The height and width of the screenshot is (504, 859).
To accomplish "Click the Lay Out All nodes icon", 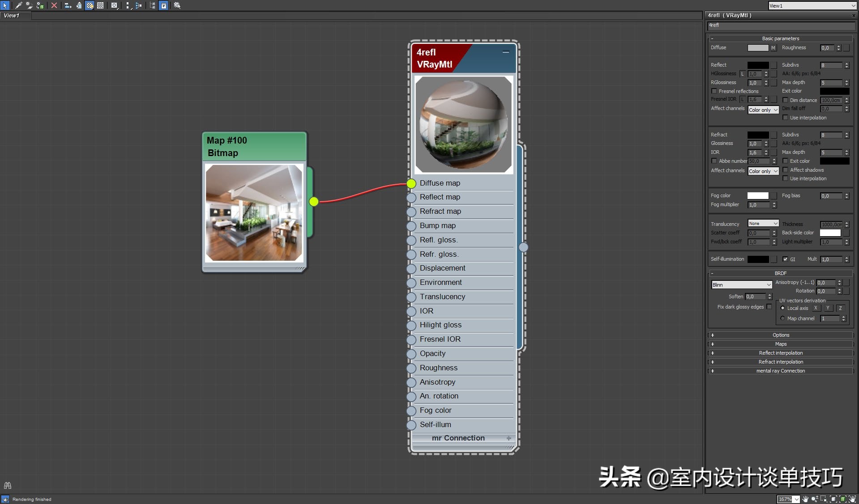I will click(128, 5).
